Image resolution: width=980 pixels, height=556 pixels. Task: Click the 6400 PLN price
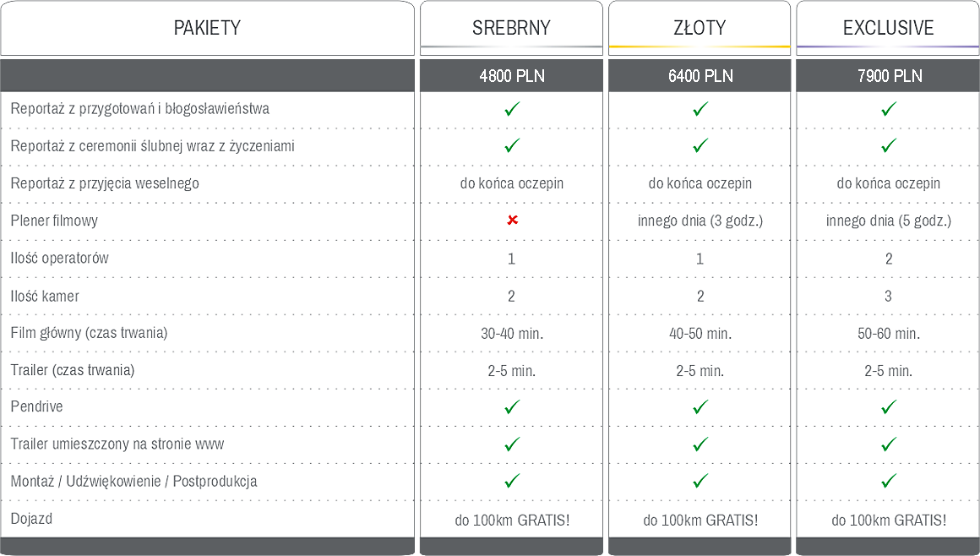coord(700,76)
